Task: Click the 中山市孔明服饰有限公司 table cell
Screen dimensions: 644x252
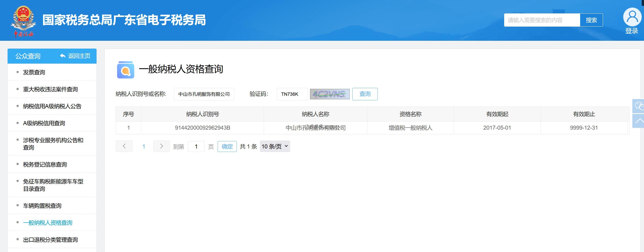Action: tap(315, 128)
